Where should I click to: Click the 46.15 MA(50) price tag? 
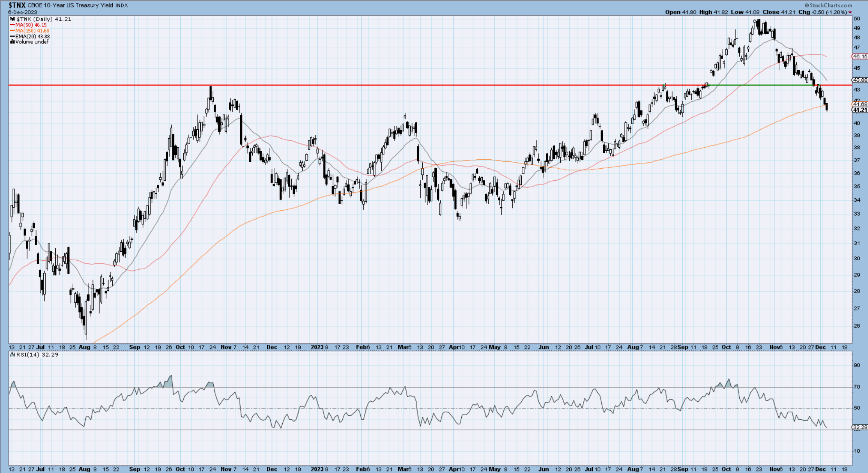point(859,56)
